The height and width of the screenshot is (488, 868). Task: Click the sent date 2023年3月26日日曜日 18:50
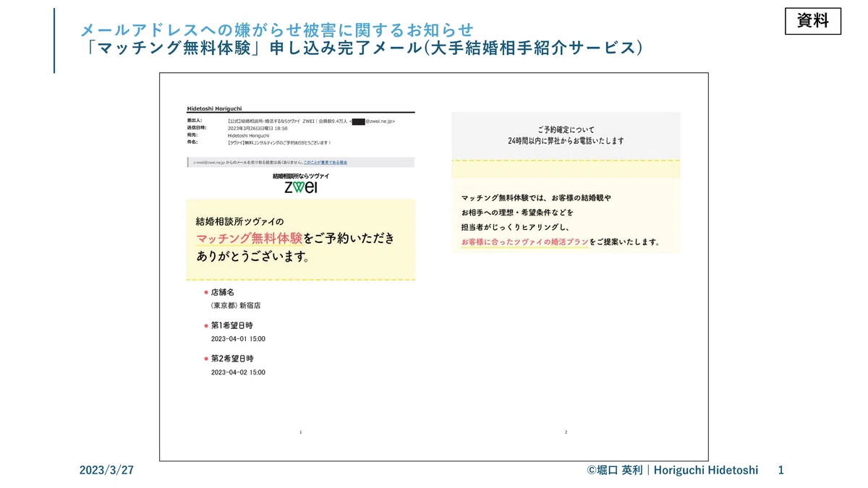(258, 128)
